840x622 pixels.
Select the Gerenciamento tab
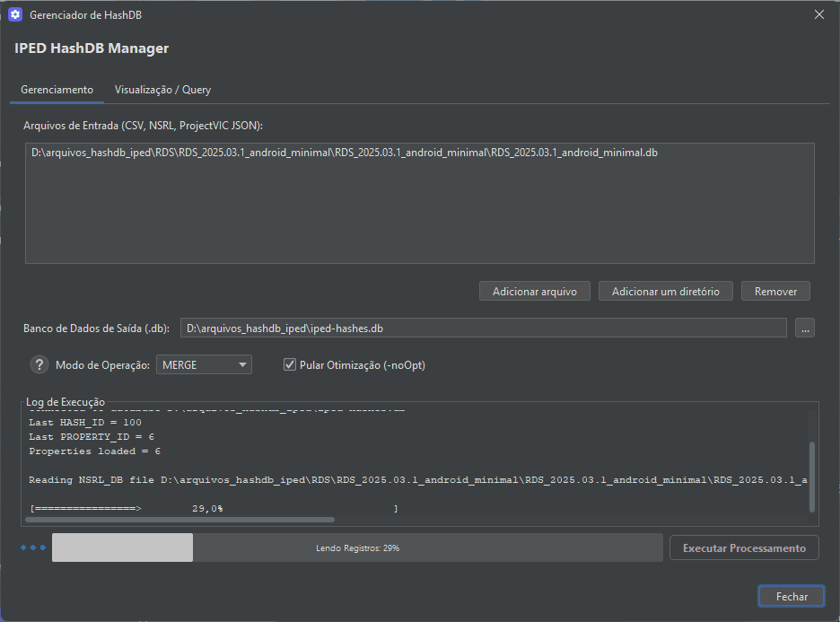[x=57, y=90]
